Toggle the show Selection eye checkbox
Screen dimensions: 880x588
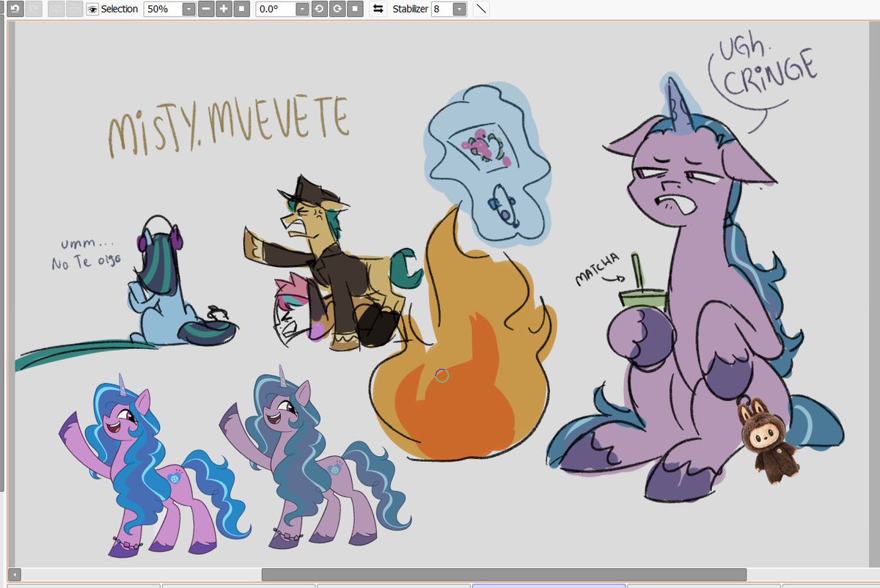click(x=92, y=9)
